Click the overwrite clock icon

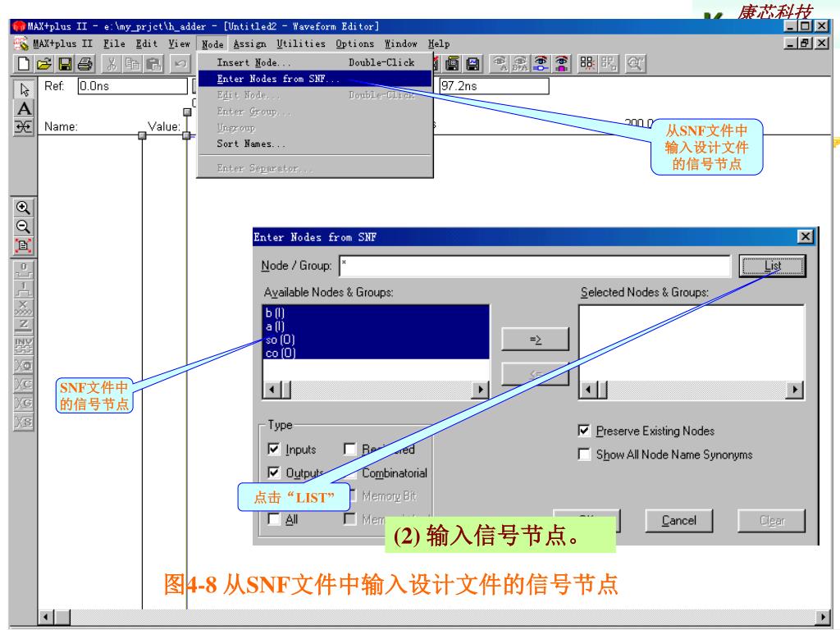tap(23, 365)
